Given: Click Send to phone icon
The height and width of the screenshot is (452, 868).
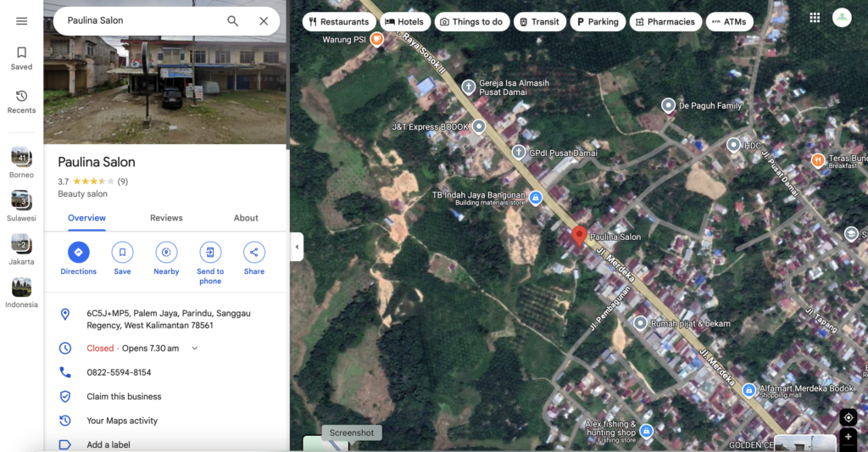Looking at the screenshot, I should [x=210, y=253].
